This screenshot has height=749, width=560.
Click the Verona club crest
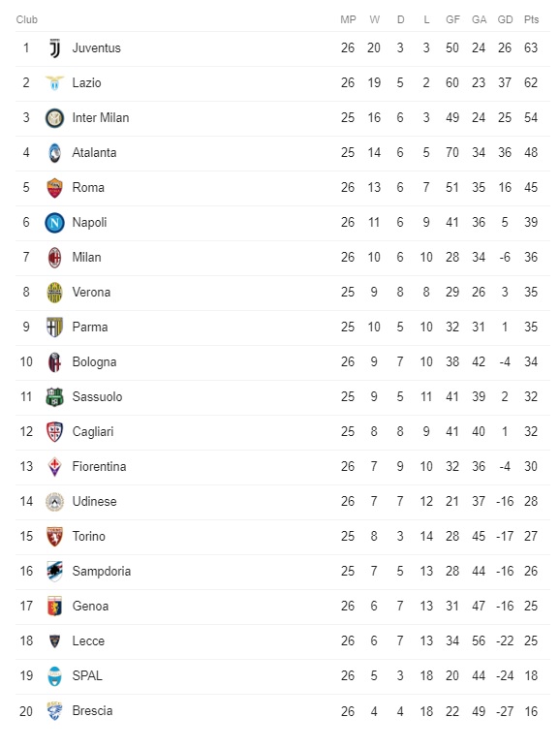click(54, 293)
